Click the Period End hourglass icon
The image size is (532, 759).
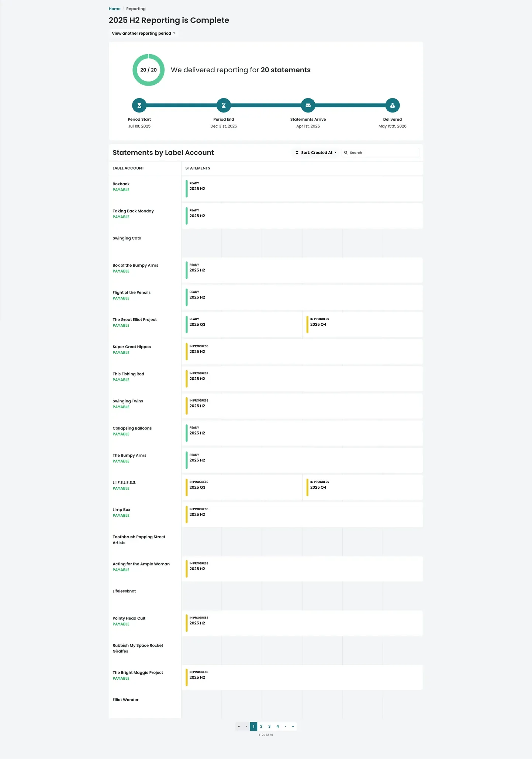click(x=224, y=105)
